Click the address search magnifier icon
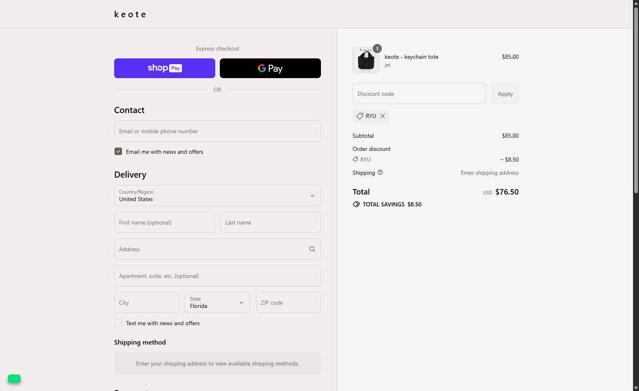 tap(312, 249)
